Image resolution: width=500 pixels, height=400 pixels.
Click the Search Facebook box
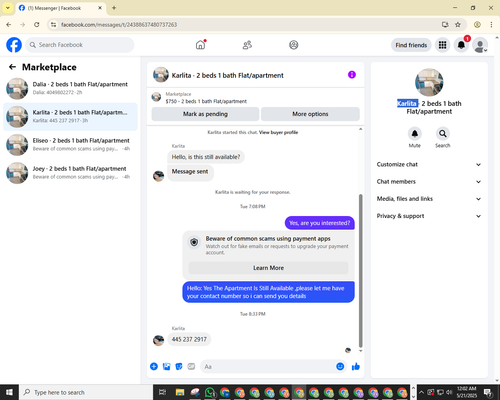coord(80,45)
